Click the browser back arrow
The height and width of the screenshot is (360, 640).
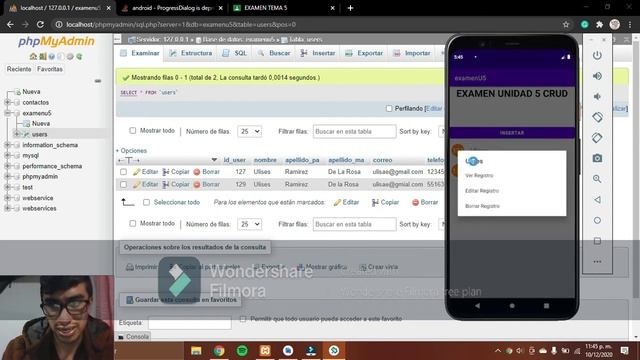(10, 24)
